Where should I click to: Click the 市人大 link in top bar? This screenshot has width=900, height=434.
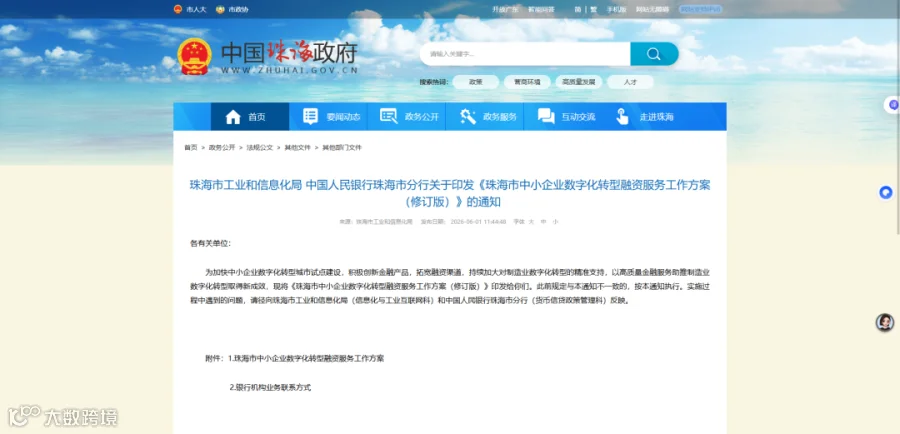(x=197, y=9)
